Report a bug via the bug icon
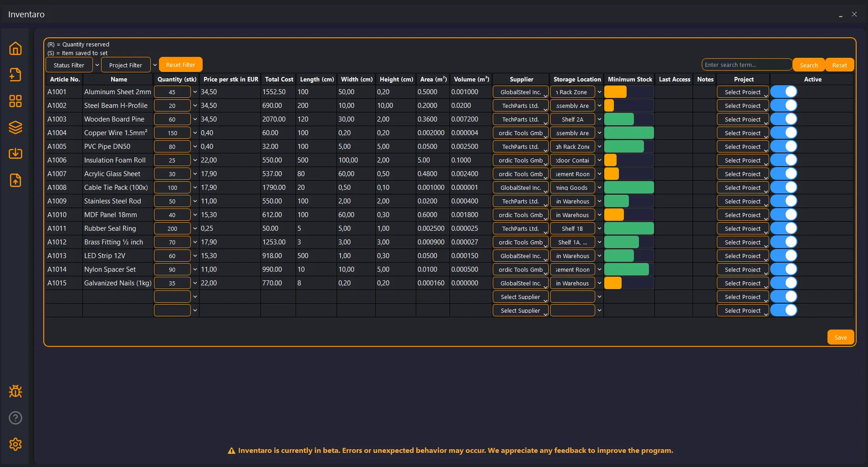Image resolution: width=868 pixels, height=467 pixels. pos(15,391)
